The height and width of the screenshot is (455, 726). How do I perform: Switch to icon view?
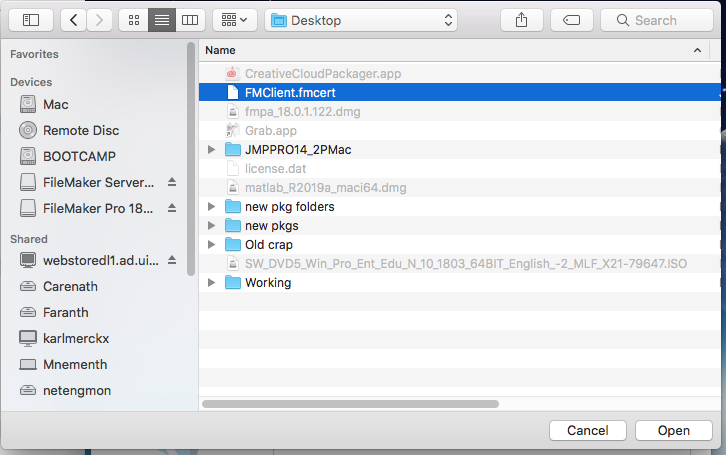pyautogui.click(x=134, y=20)
